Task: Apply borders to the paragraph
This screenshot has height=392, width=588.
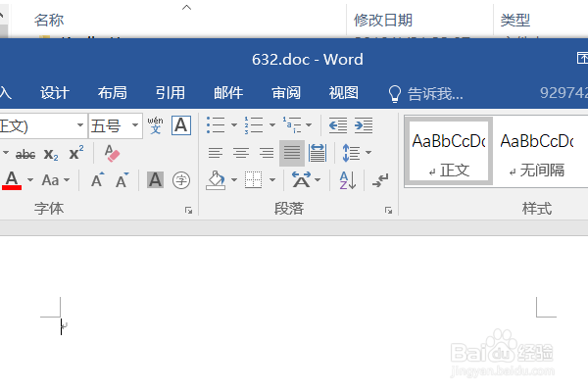Action: [254, 180]
